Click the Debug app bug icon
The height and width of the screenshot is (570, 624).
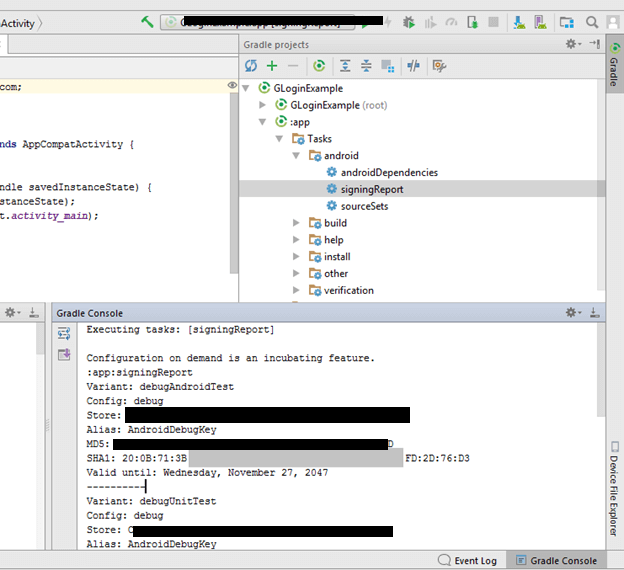[409, 21]
